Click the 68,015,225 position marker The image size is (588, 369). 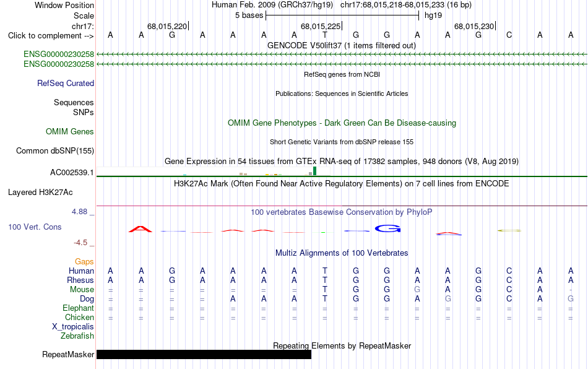(x=321, y=26)
